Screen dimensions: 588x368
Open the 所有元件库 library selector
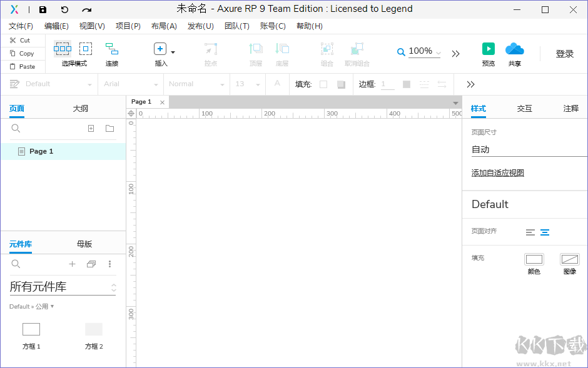[x=63, y=287]
